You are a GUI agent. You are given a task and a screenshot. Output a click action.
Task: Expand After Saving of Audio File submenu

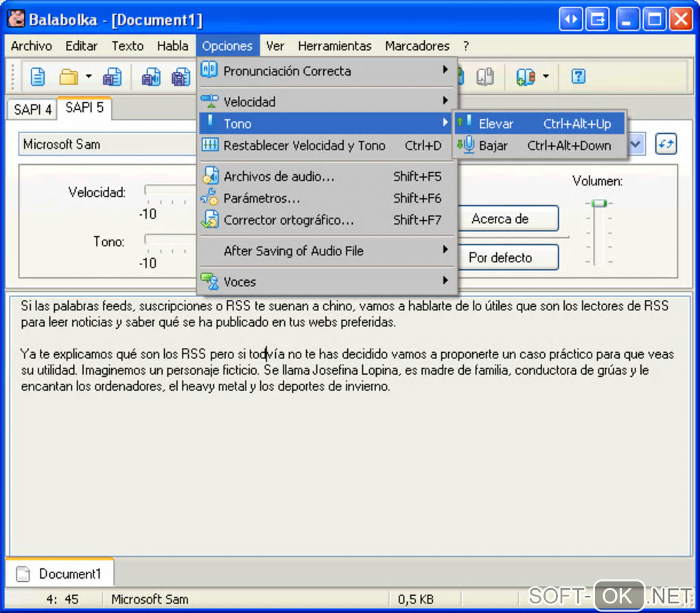325,251
